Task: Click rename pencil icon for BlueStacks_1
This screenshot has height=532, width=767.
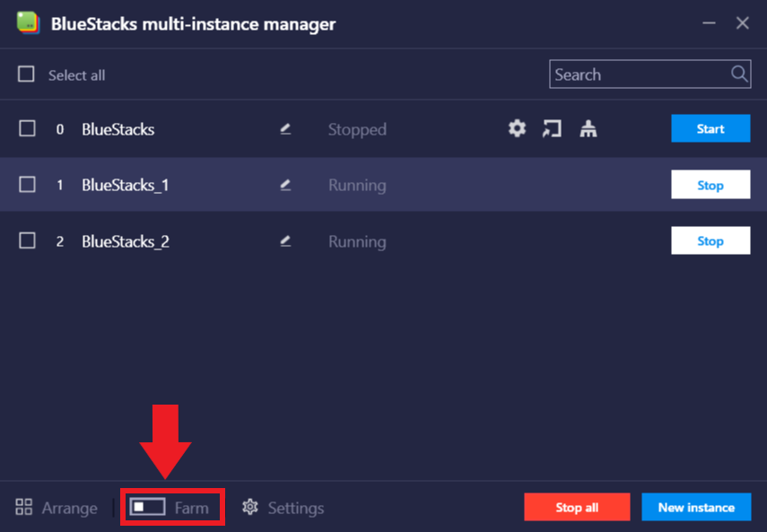Action: pos(285,185)
